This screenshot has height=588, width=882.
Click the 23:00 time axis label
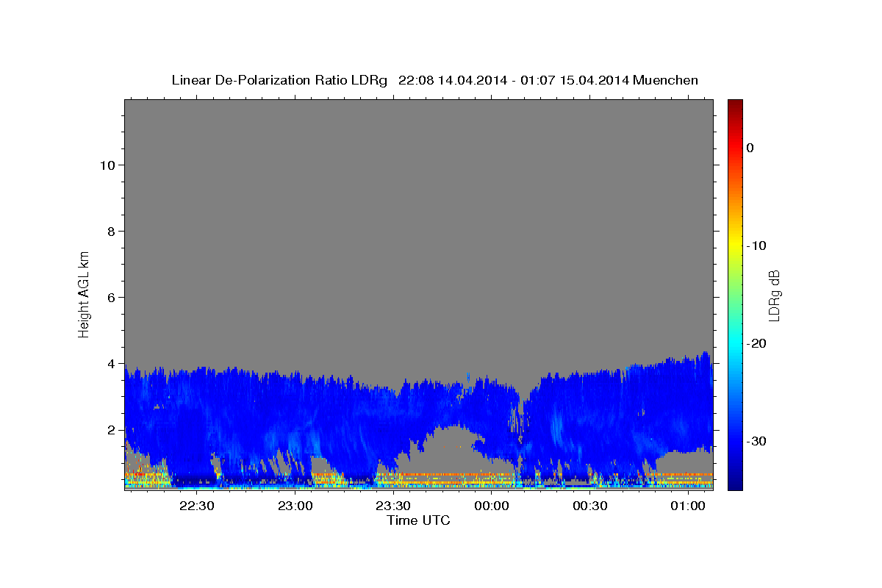[295, 506]
